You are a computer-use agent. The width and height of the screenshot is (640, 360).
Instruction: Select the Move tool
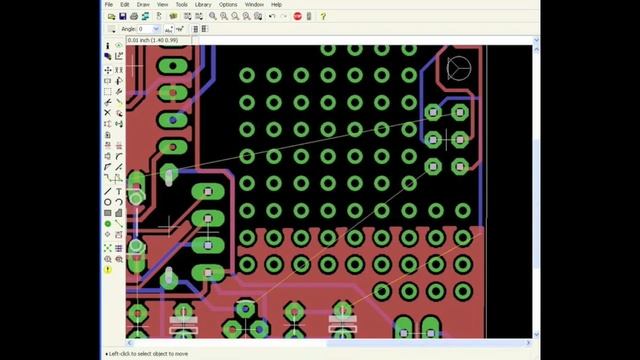click(108, 70)
